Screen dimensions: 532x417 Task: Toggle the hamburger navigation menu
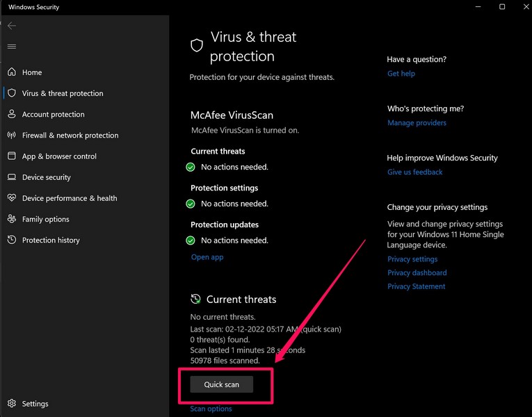pos(11,47)
